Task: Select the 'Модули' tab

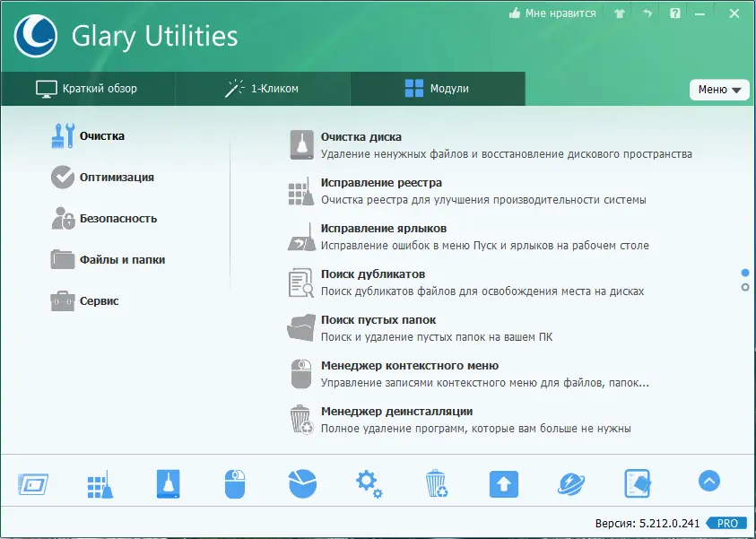Action: (438, 89)
